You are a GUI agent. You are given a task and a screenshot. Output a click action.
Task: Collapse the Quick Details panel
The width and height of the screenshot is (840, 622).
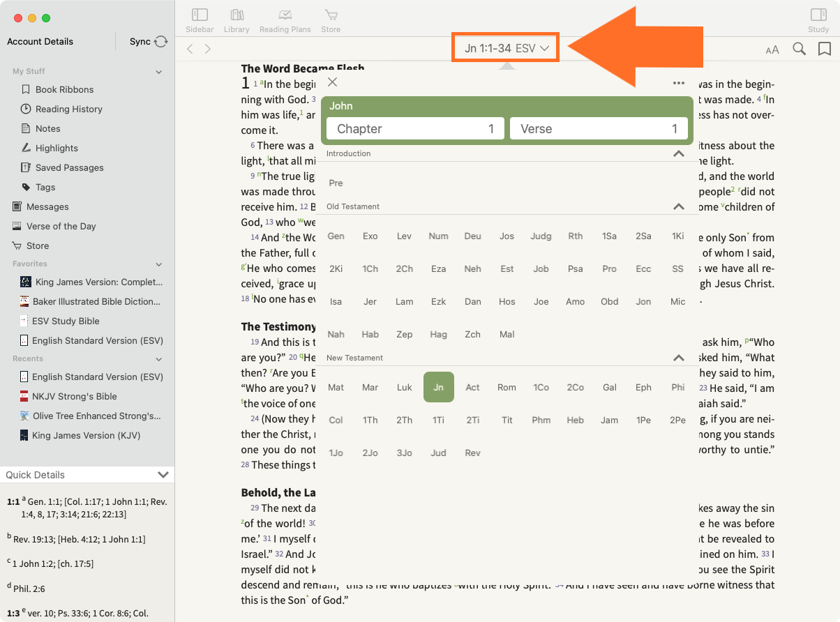click(163, 475)
